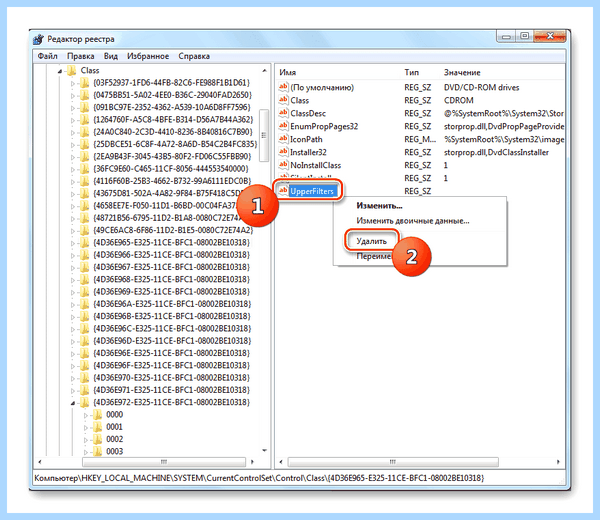This screenshot has height=520, width=600.
Task: Collapse the Class tree node
Action: [x=60, y=71]
